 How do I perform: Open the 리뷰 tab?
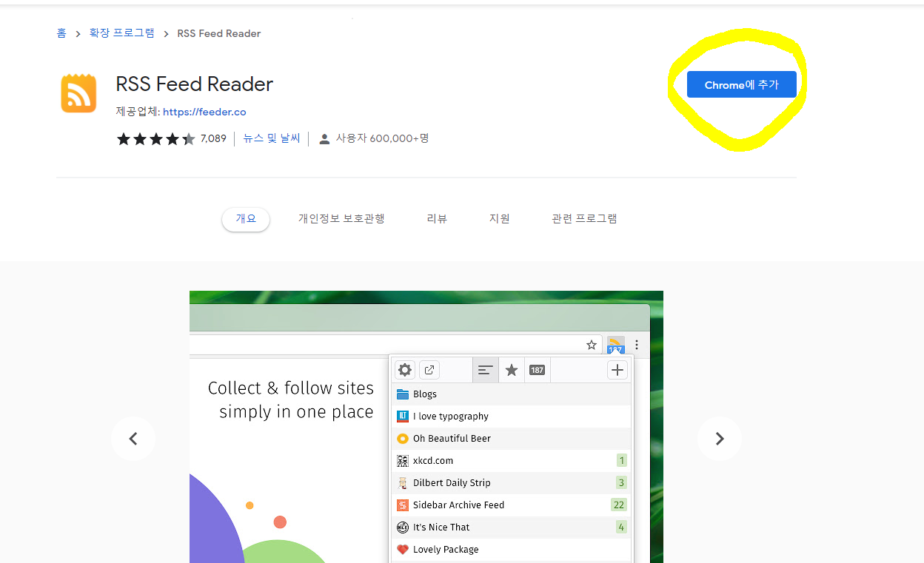[x=437, y=219]
